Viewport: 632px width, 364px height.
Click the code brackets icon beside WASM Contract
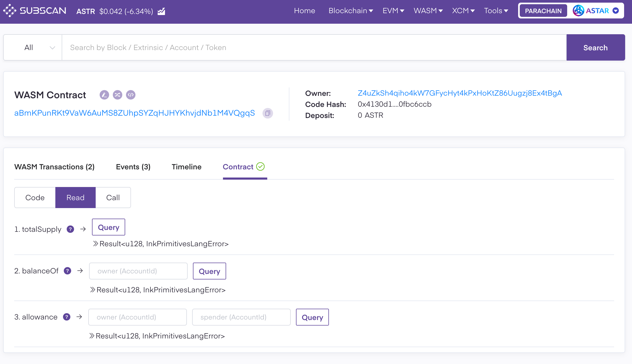[x=130, y=95]
